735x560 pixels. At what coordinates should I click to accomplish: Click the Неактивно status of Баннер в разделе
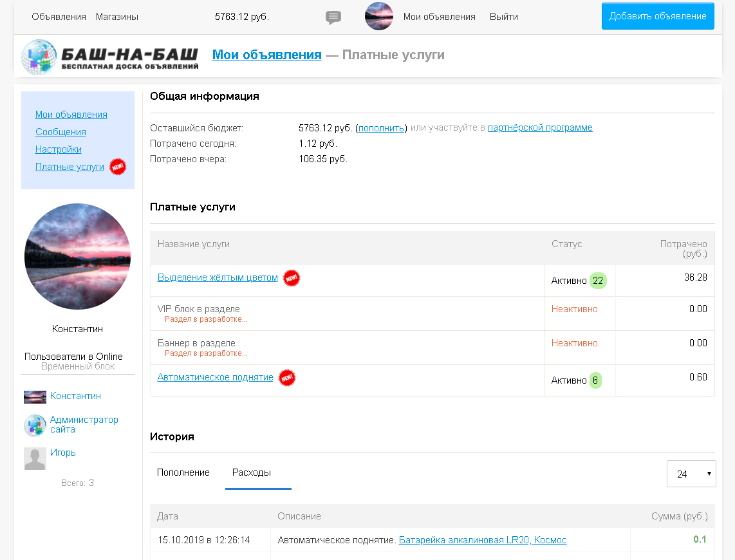pyautogui.click(x=574, y=343)
